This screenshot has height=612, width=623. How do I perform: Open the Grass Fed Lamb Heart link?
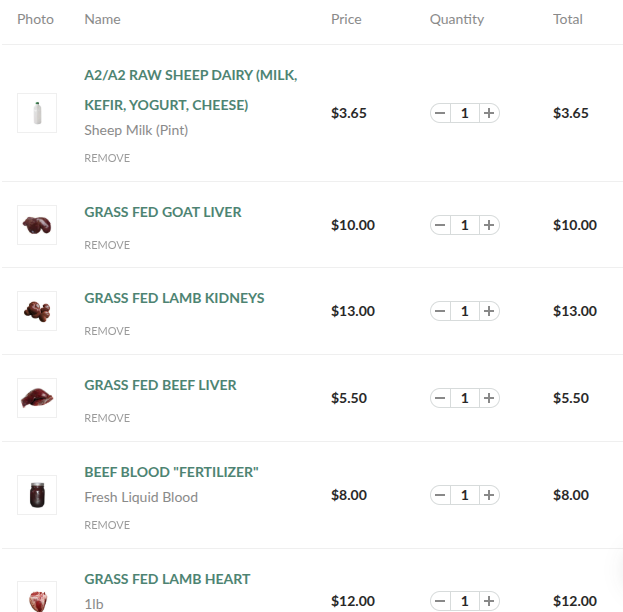pyautogui.click(x=167, y=579)
